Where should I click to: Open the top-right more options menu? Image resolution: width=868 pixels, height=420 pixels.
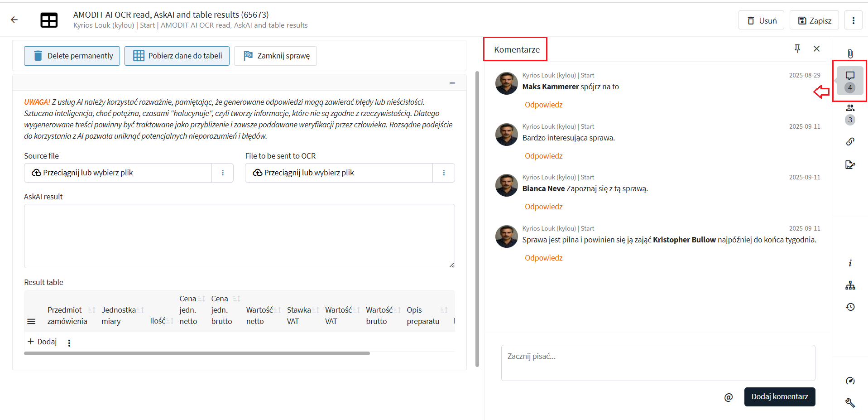click(x=853, y=20)
